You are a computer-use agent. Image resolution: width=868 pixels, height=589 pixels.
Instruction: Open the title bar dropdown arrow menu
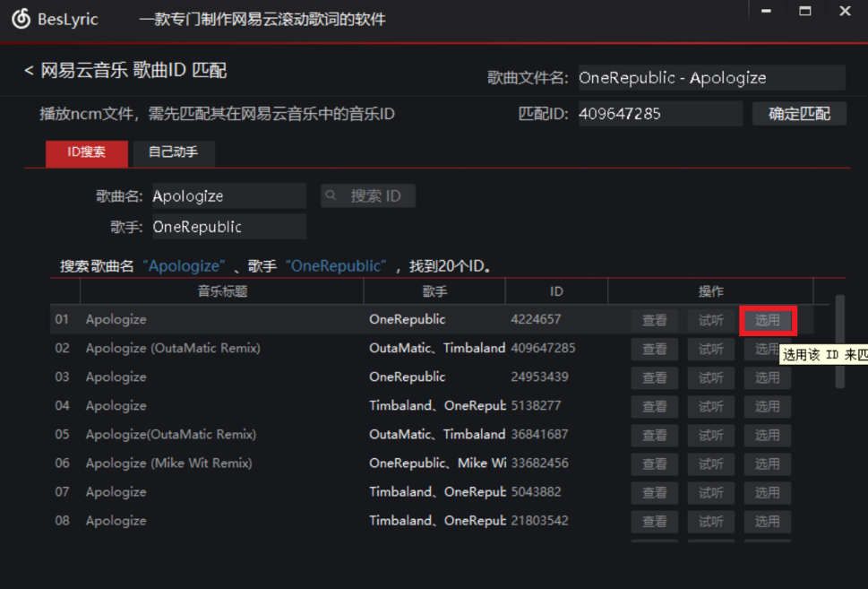coord(731,12)
